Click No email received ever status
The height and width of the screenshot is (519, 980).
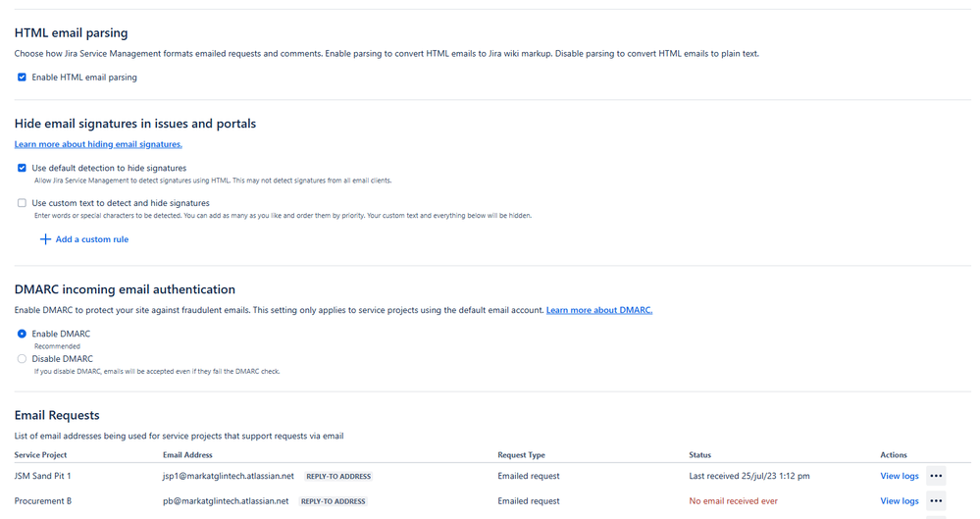coord(733,501)
